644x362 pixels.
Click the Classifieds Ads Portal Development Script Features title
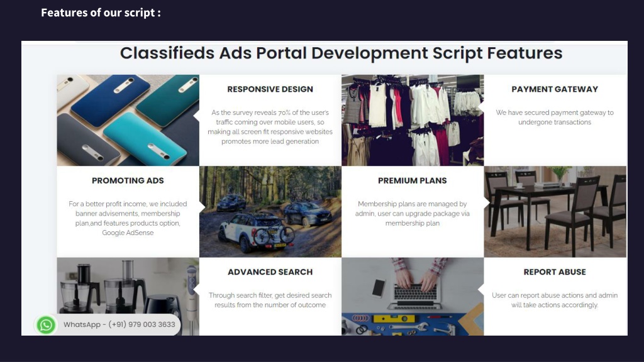341,53
